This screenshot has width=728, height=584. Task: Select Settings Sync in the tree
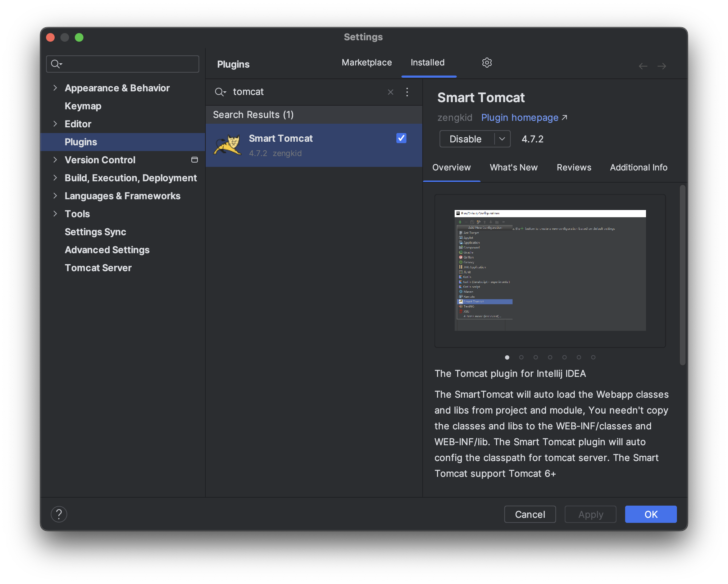95,232
